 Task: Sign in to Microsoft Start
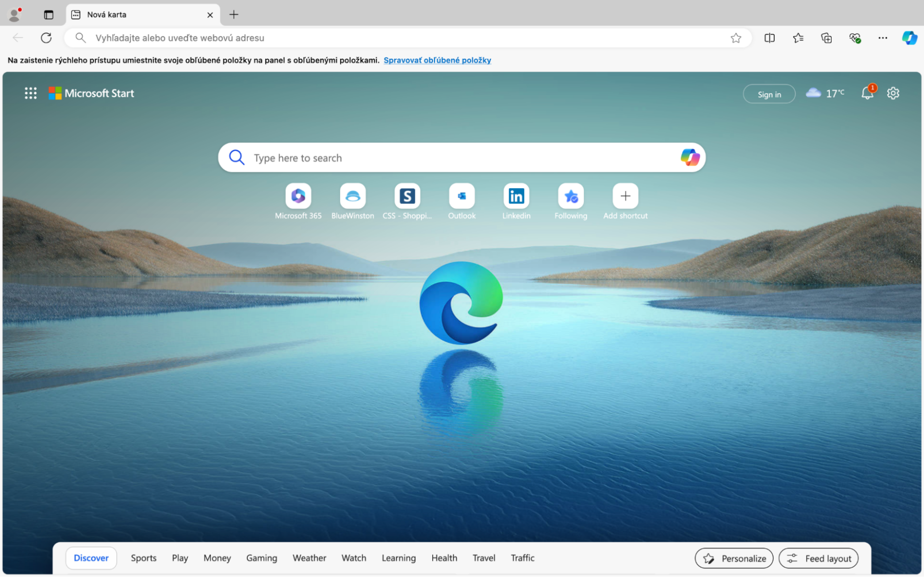pyautogui.click(x=769, y=93)
